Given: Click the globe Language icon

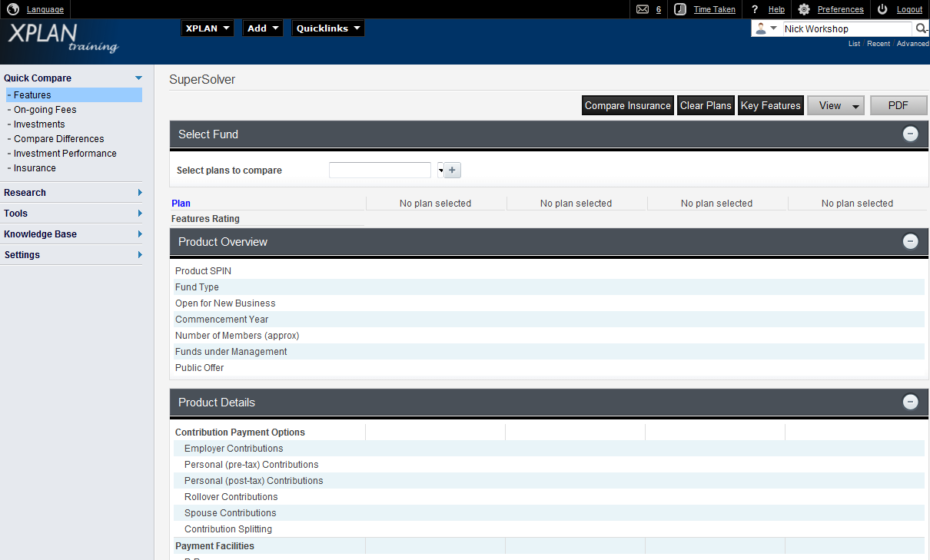Looking at the screenshot, I should coord(13,9).
